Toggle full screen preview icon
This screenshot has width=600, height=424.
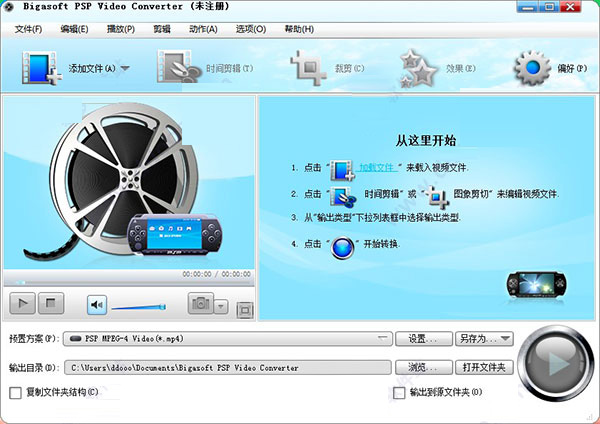click(x=245, y=310)
